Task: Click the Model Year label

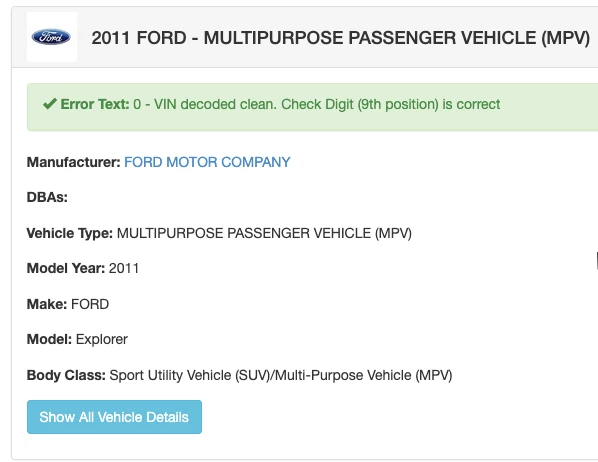Action: click(x=66, y=268)
